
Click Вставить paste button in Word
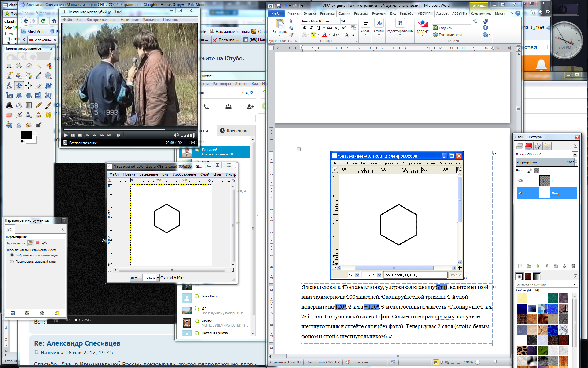280,26
